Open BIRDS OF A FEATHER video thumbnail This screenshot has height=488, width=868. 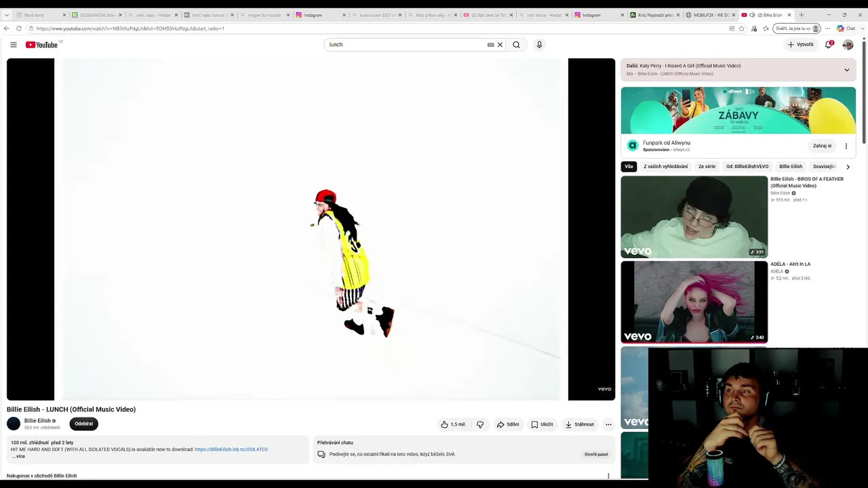694,217
